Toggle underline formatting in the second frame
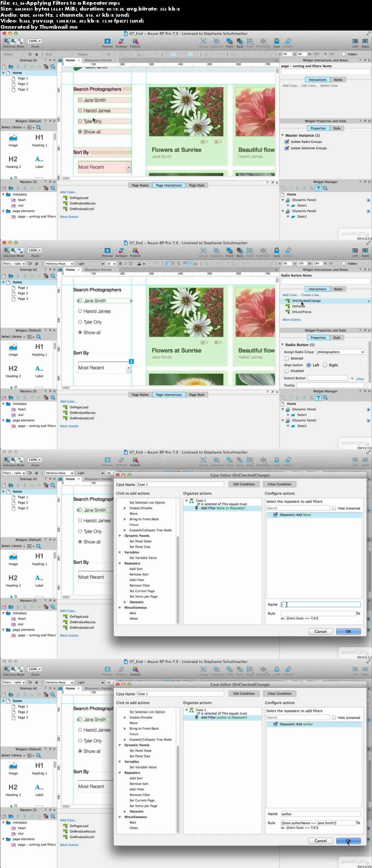The image size is (372, 868). 130,264
